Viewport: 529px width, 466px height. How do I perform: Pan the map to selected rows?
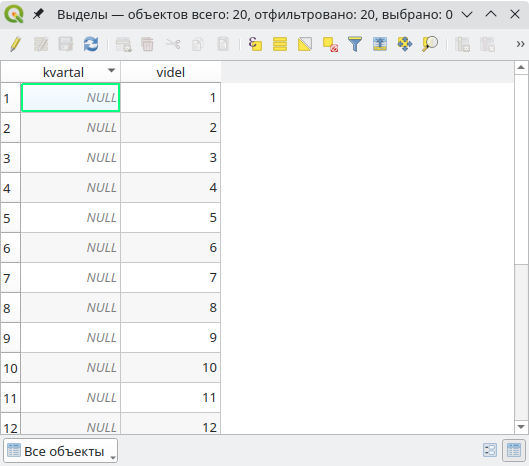tap(405, 44)
